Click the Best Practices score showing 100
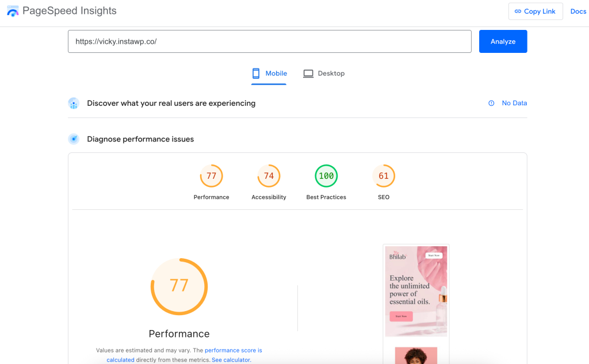 326,176
